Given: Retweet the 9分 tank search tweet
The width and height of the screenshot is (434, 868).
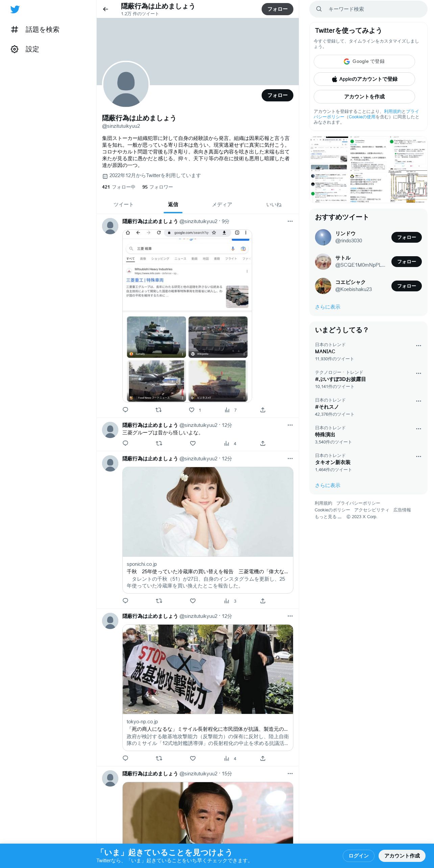Looking at the screenshot, I should (x=159, y=410).
